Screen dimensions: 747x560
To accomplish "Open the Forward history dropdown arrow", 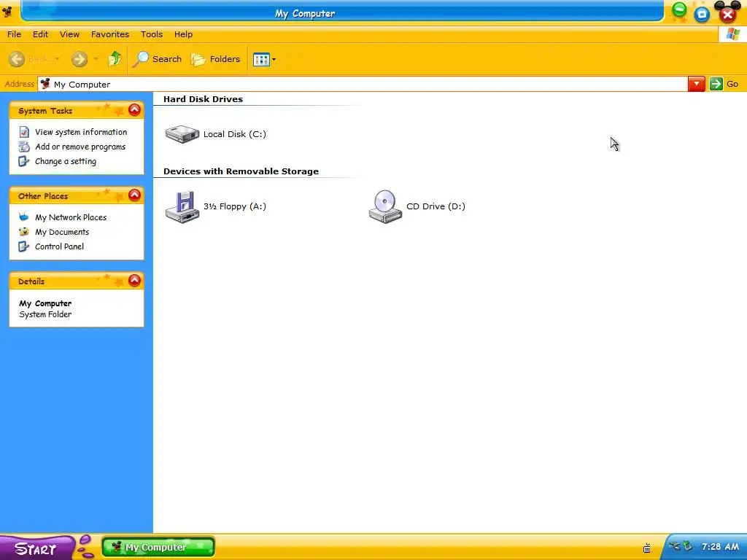I will (x=96, y=59).
